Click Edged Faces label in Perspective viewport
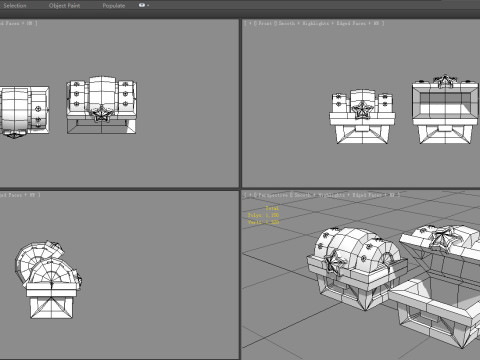This screenshot has width=480, height=360. (x=367, y=195)
